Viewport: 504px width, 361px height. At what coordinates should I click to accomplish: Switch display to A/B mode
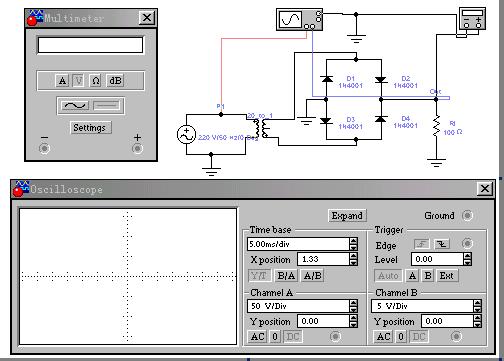[313, 276]
